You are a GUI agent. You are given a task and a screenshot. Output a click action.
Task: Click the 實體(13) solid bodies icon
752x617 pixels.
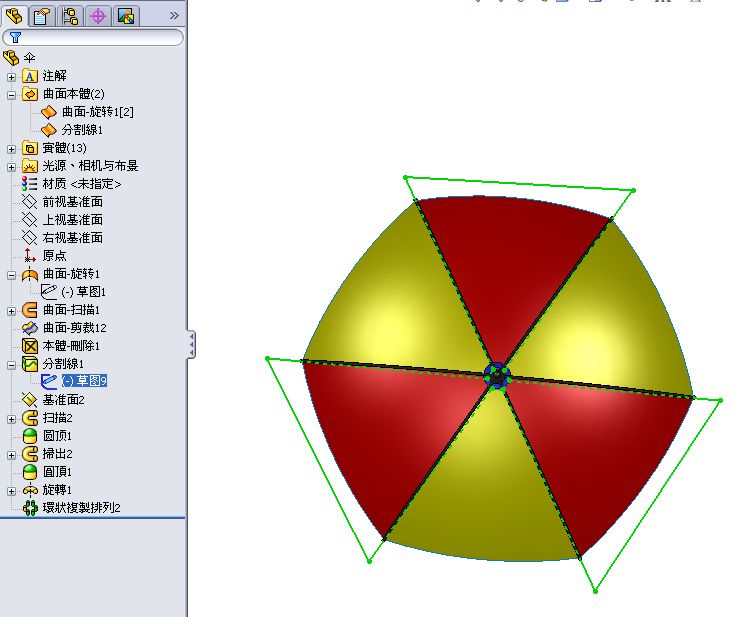30,148
